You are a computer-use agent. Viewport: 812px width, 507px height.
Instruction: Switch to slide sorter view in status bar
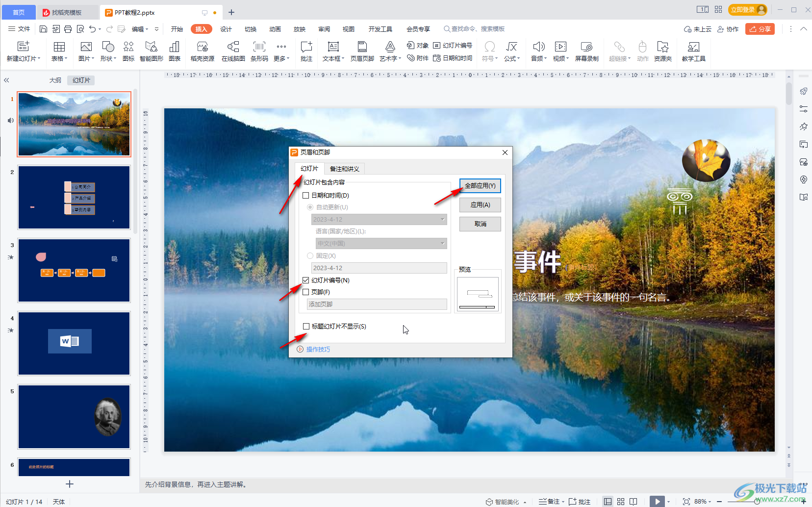pyautogui.click(x=621, y=502)
